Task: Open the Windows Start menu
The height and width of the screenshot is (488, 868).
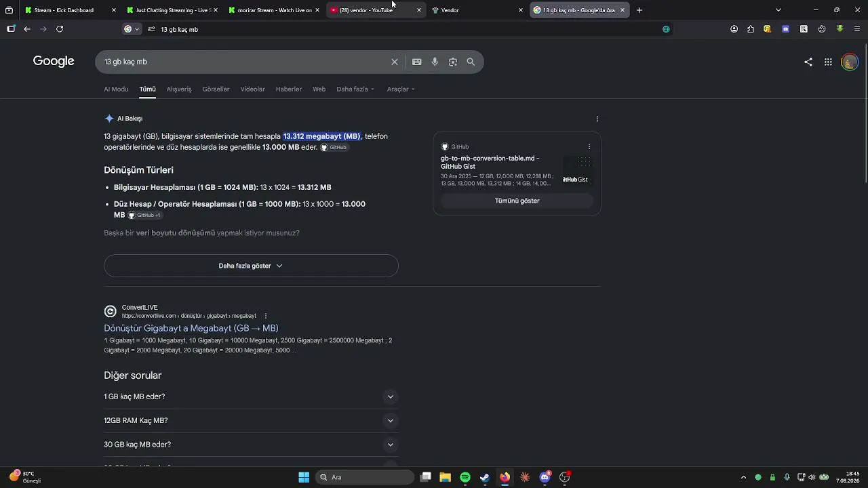Action: (304, 477)
